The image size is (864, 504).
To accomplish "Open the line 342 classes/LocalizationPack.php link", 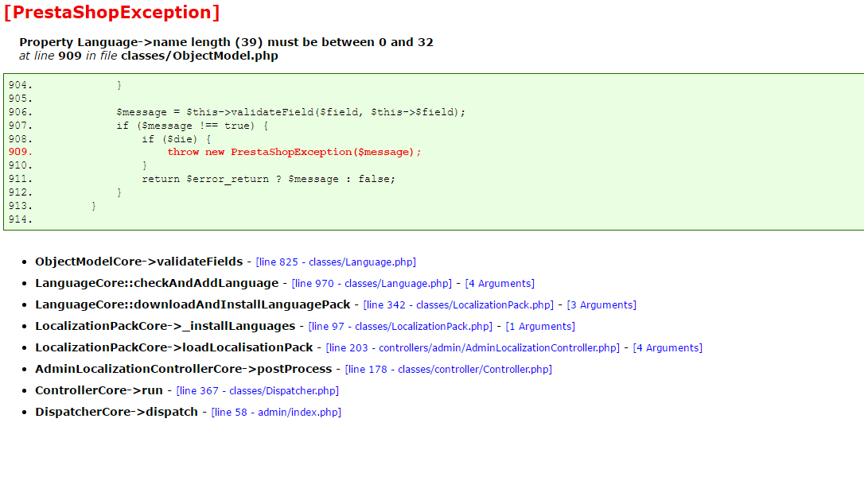I will (x=458, y=305).
